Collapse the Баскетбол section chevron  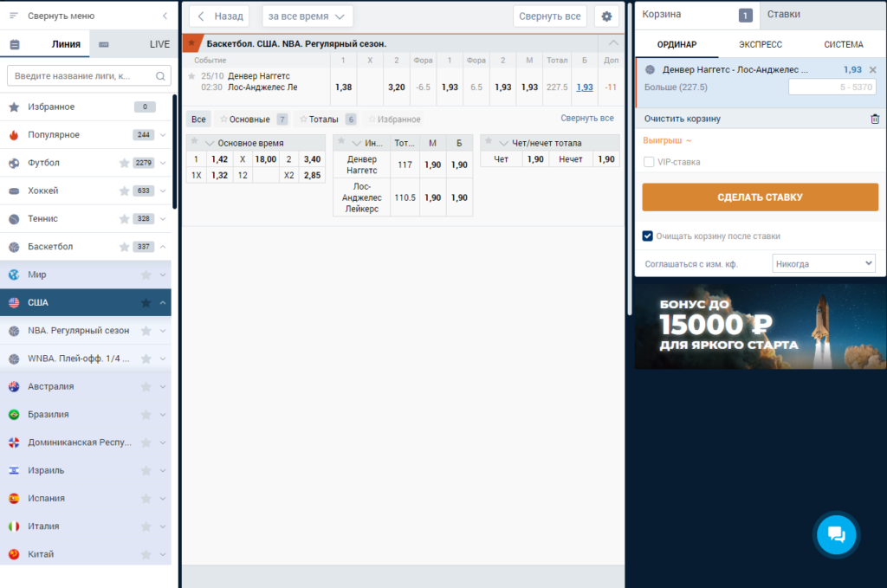[x=163, y=247]
